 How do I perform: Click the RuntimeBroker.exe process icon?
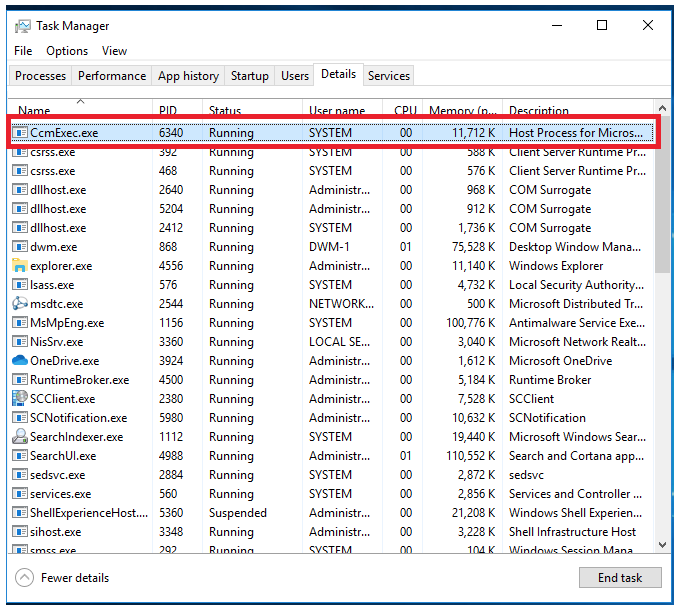(19, 379)
